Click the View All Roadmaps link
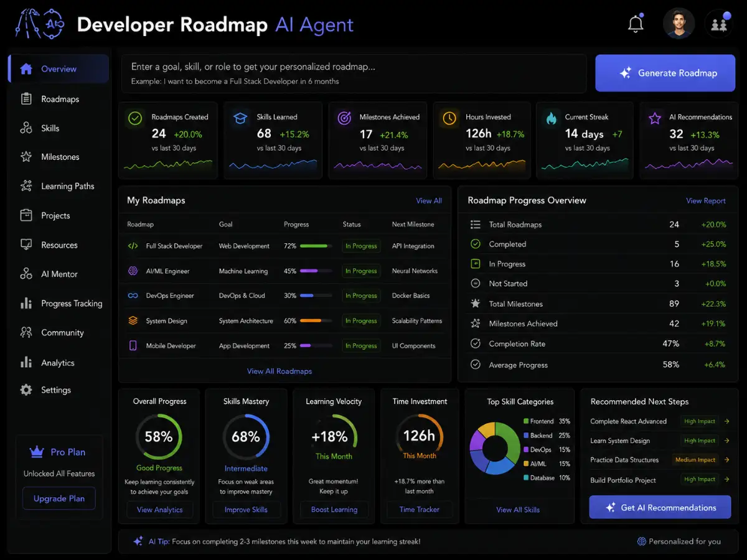Viewport: 747px width, 560px height. tap(280, 371)
